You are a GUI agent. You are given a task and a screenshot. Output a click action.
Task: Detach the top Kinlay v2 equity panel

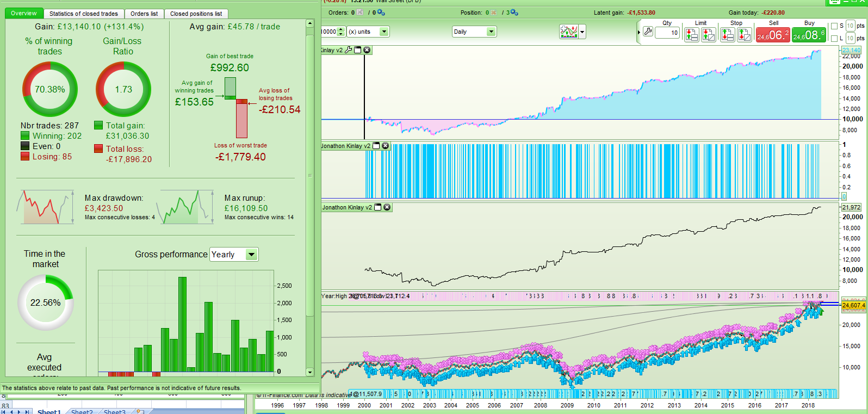point(358,50)
